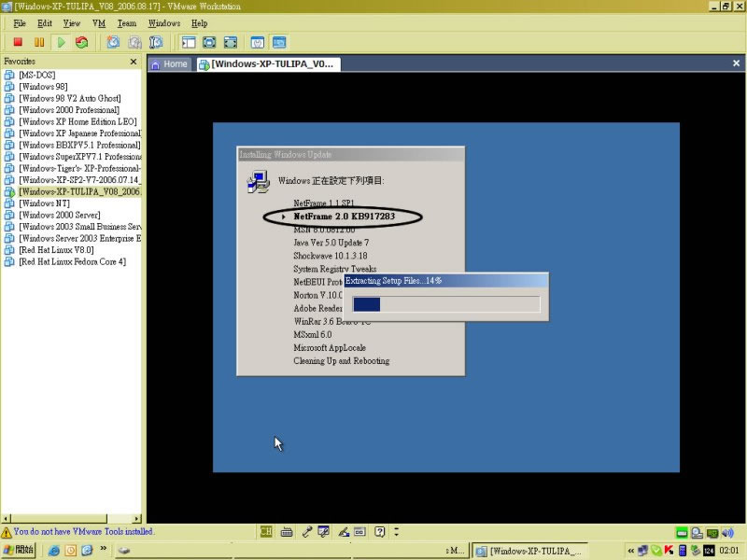
Task: Click the CH language indicator icon
Action: click(266, 531)
